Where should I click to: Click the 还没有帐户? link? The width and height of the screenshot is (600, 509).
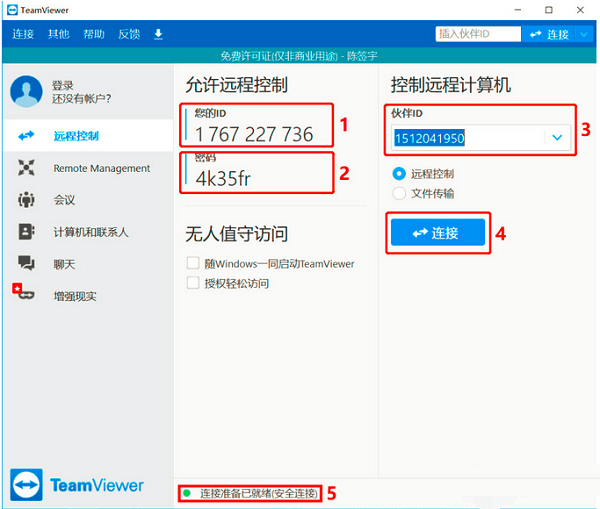coord(82,98)
